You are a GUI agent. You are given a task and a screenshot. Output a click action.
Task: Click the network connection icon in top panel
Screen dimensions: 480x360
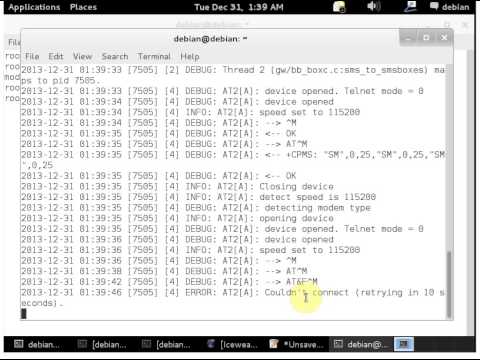pos(410,6)
